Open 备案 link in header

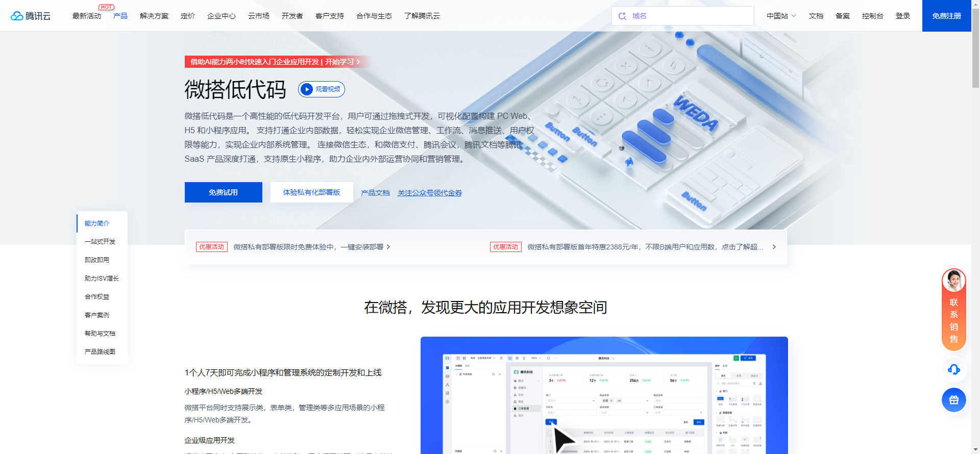tap(843, 16)
